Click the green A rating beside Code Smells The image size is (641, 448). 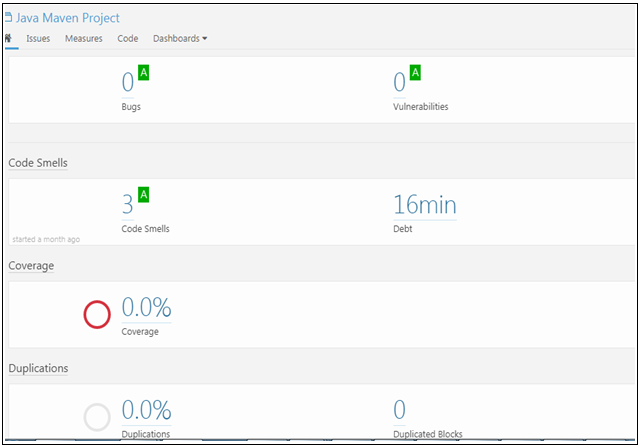[143, 194]
